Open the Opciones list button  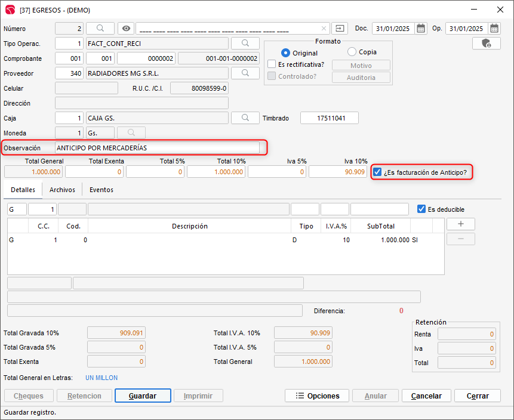(x=316, y=396)
